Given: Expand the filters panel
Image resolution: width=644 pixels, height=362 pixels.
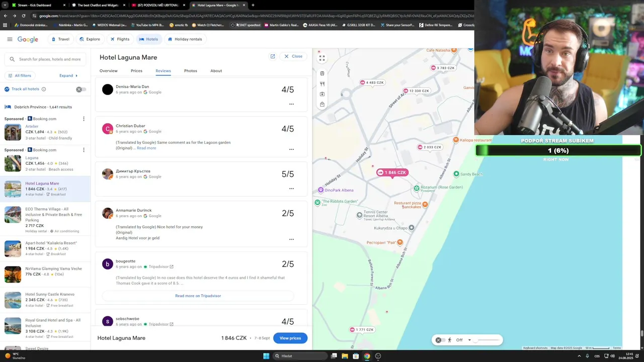Looking at the screenshot, I should coord(68,75).
